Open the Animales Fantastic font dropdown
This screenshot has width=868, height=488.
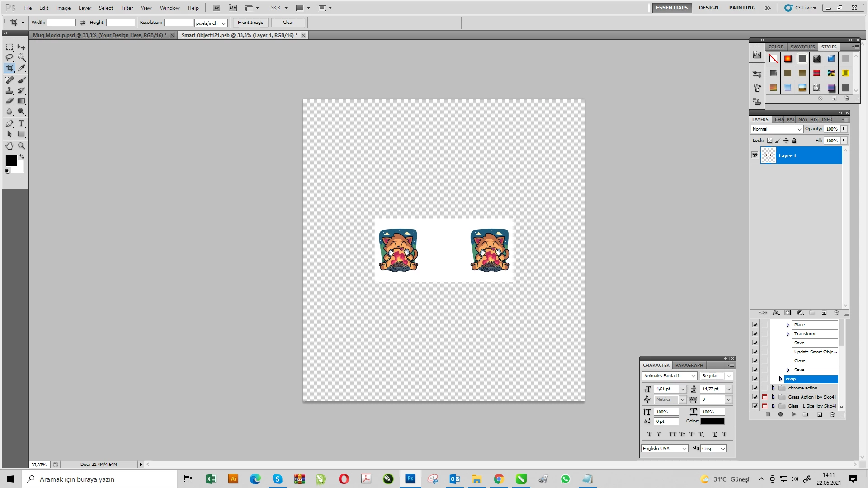coord(693,376)
